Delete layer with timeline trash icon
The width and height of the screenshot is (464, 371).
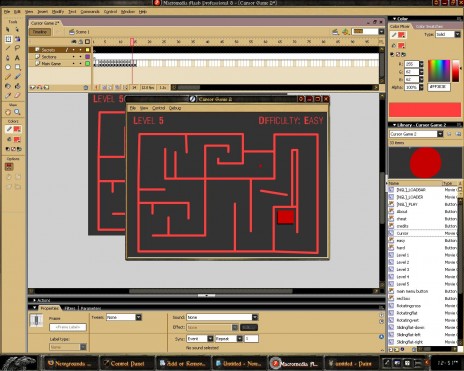point(86,87)
